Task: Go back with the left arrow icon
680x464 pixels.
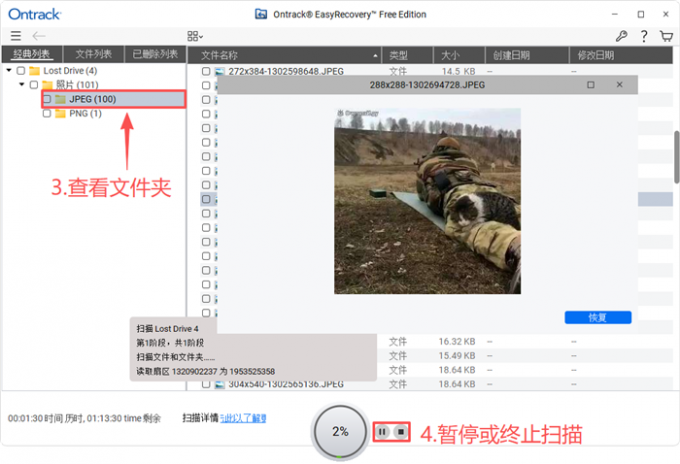Action: point(39,36)
